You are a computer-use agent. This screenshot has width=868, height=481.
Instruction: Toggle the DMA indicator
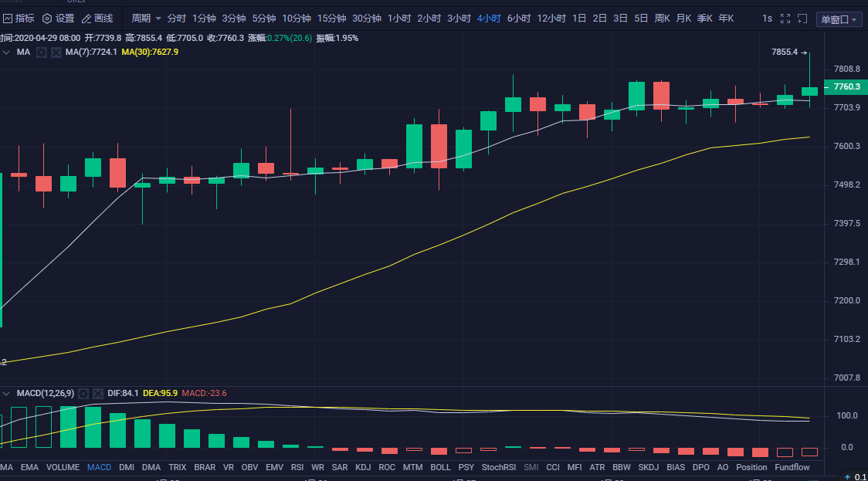point(151,468)
